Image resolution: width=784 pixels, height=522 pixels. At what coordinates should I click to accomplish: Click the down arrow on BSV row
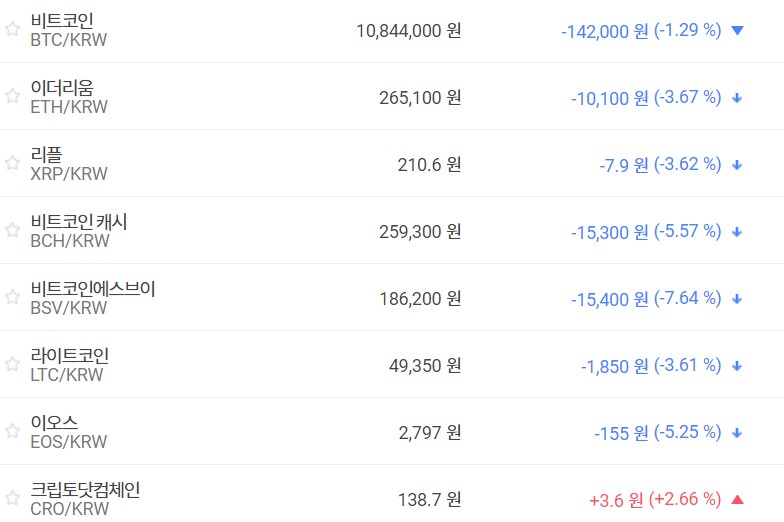tap(737, 299)
